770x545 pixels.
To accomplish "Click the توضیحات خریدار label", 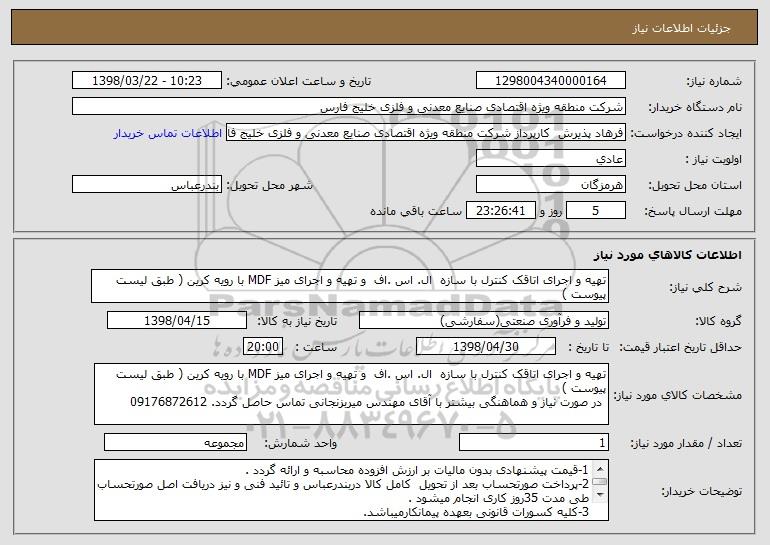I will [x=701, y=491].
